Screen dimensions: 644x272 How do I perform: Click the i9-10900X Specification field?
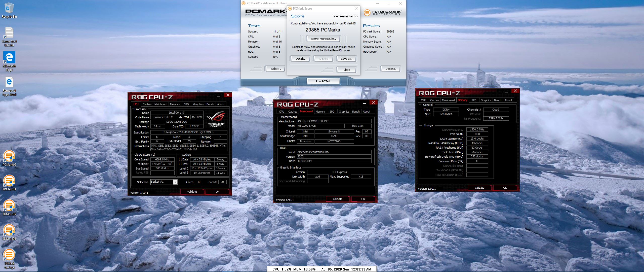[x=189, y=132]
